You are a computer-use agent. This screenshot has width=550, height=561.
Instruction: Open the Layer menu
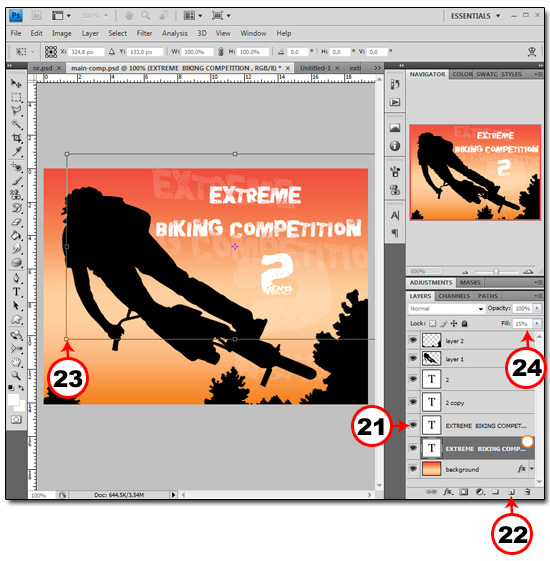(90, 33)
